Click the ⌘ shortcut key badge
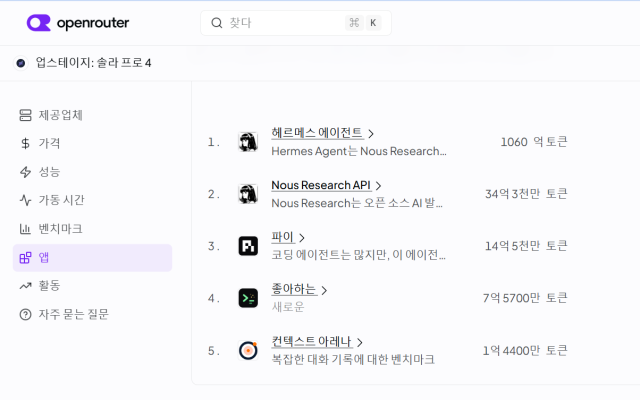This screenshot has width=640, height=400. tap(354, 23)
